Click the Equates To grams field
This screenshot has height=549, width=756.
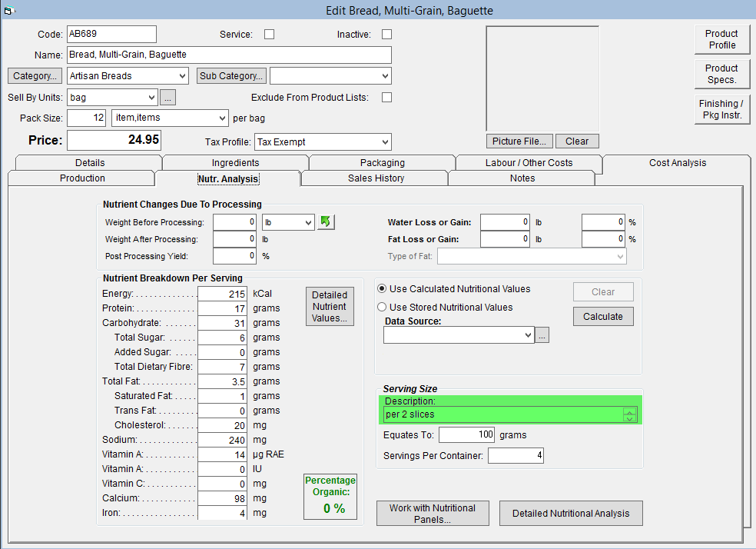pos(466,434)
